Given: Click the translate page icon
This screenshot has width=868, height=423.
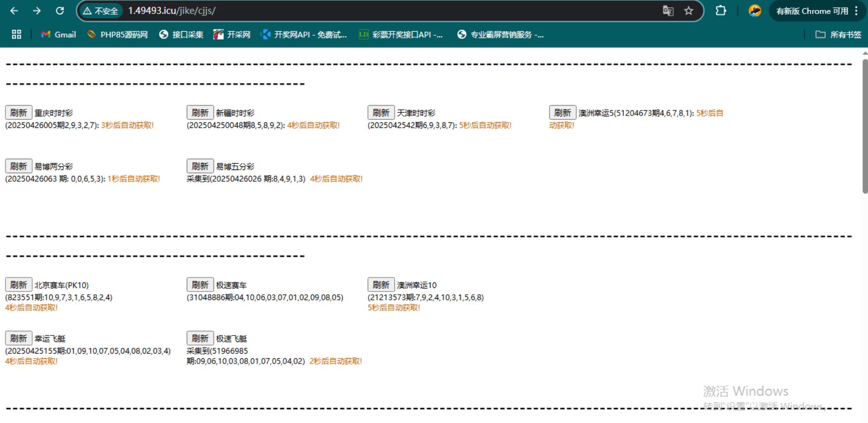Looking at the screenshot, I should [x=668, y=11].
